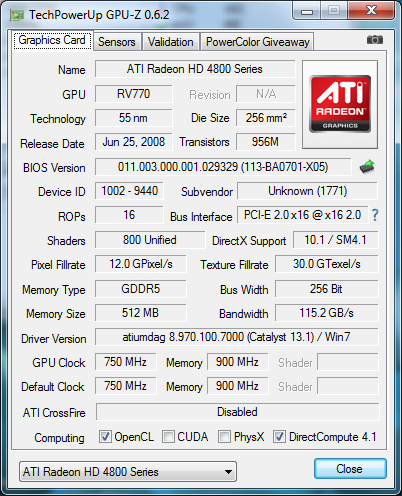402x496 pixels.
Task: Click the BIOS save chip icon
Action: pyautogui.click(x=367, y=167)
